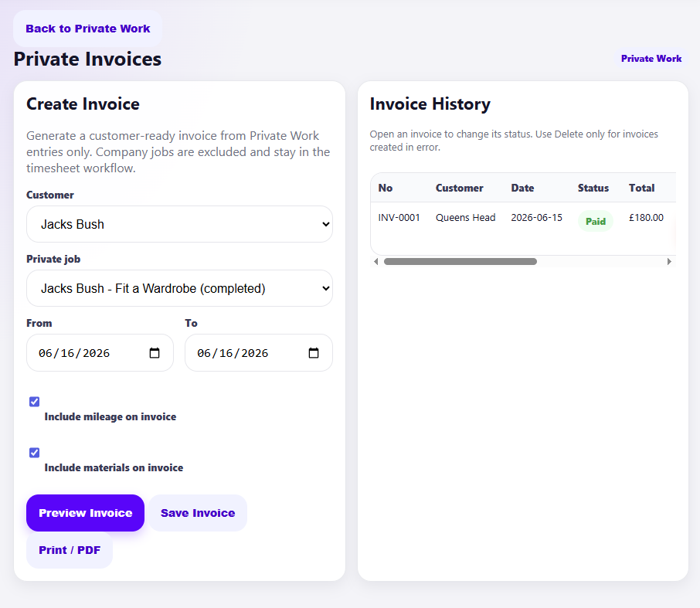Click the Status column header
The image size is (700, 608).
point(593,188)
